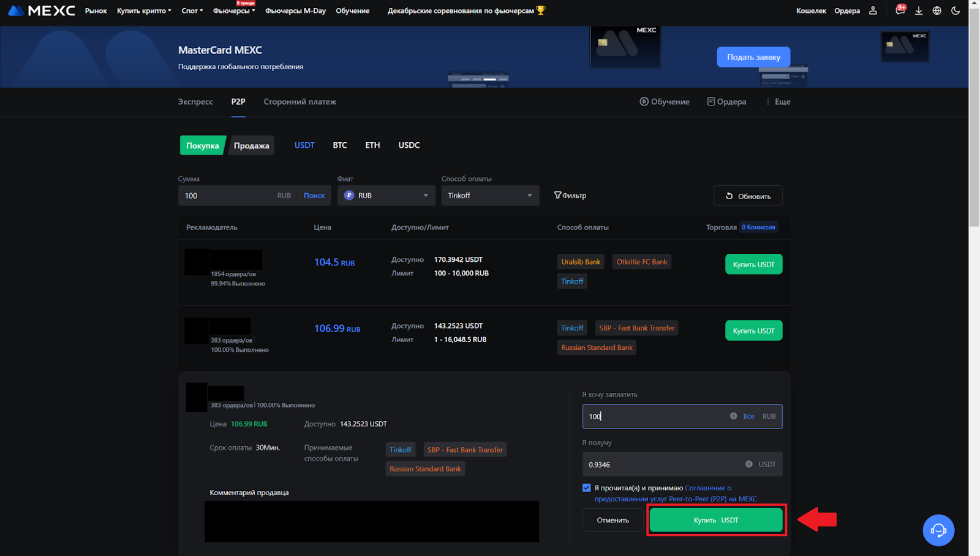
Task: Click the Обновить refresh button
Action: [x=748, y=196]
